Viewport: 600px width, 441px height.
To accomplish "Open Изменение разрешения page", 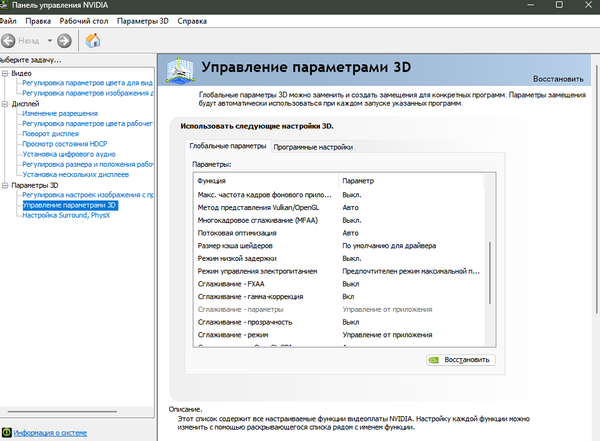I will coord(60,113).
